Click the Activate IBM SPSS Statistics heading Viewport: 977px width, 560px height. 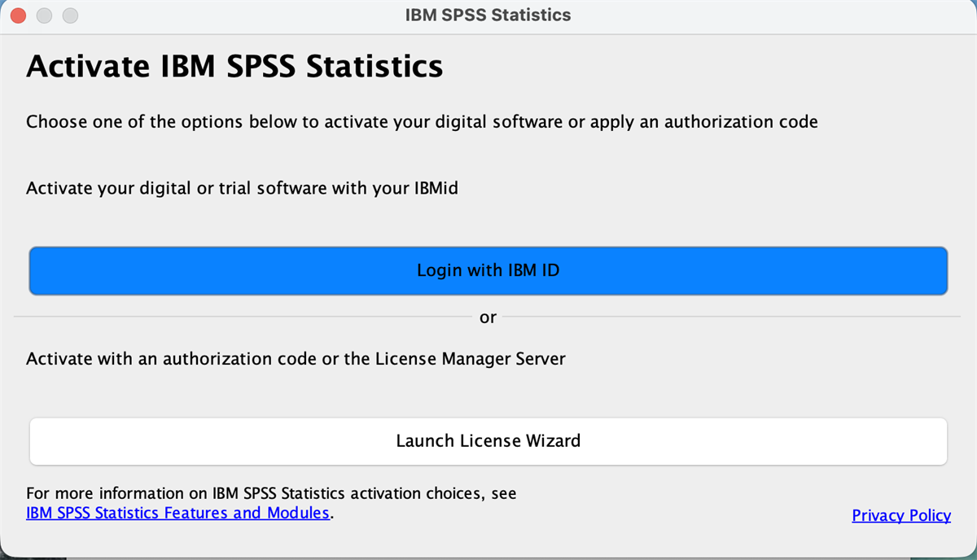pos(234,66)
